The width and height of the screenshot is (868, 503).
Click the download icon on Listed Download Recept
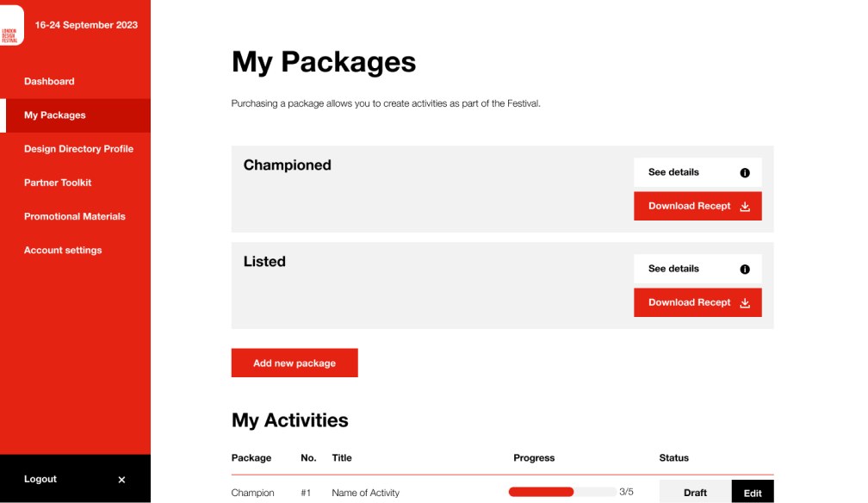(x=746, y=302)
